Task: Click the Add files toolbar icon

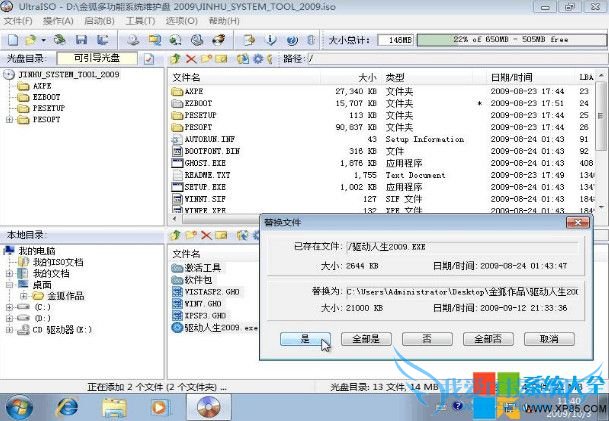Action: pyautogui.click(x=249, y=40)
